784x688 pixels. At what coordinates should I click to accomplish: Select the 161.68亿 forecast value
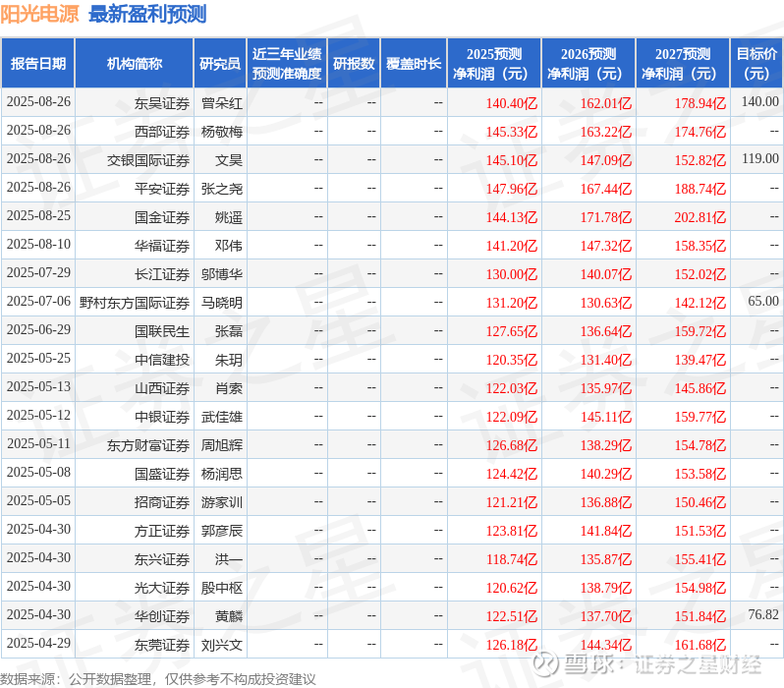700,646
